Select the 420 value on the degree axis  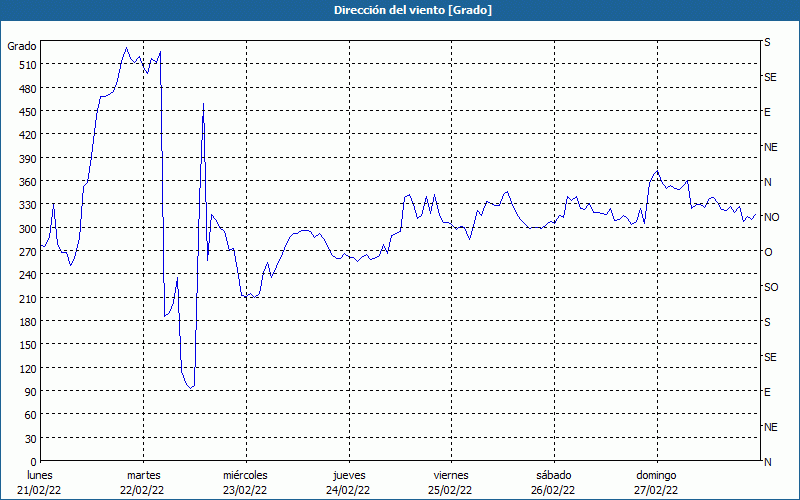[x=27, y=135]
